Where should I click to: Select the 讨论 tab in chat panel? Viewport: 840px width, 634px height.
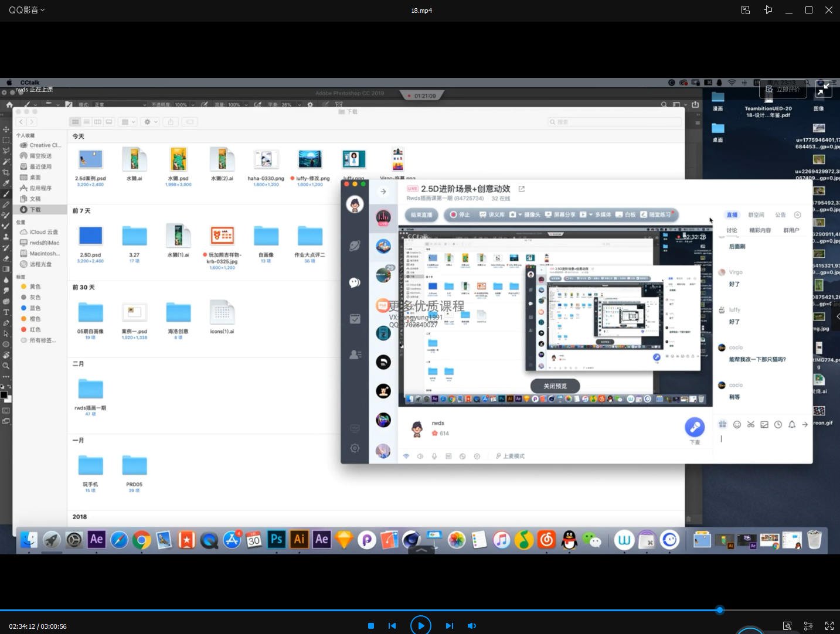pos(732,230)
